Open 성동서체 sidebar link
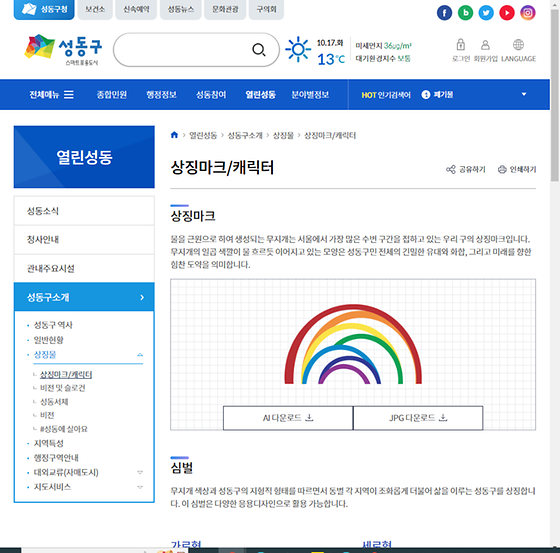 (x=54, y=402)
